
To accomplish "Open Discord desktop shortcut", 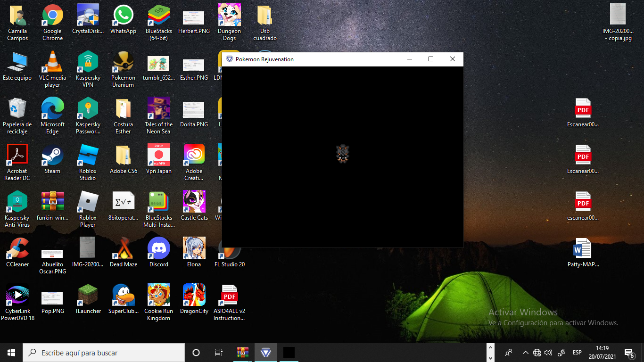I will click(159, 249).
